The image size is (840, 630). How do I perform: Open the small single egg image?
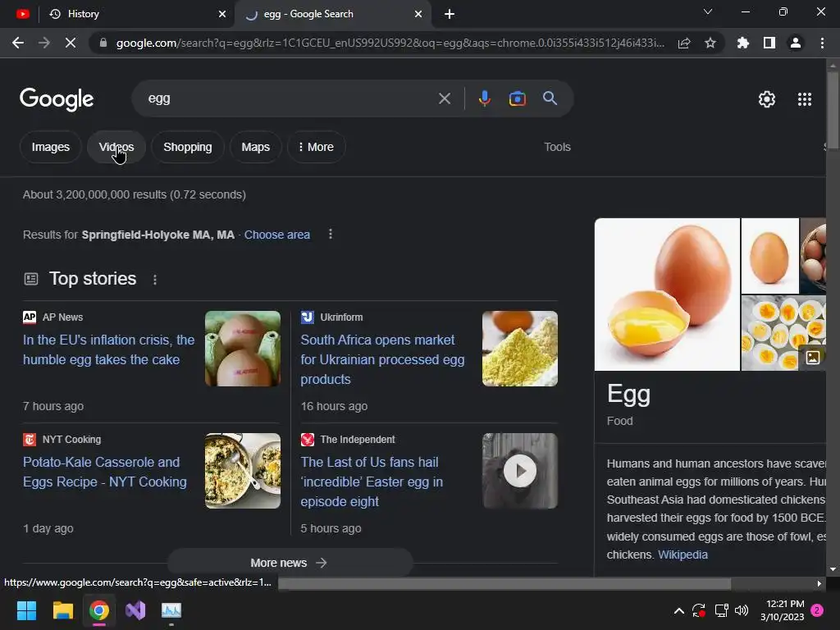pos(769,256)
